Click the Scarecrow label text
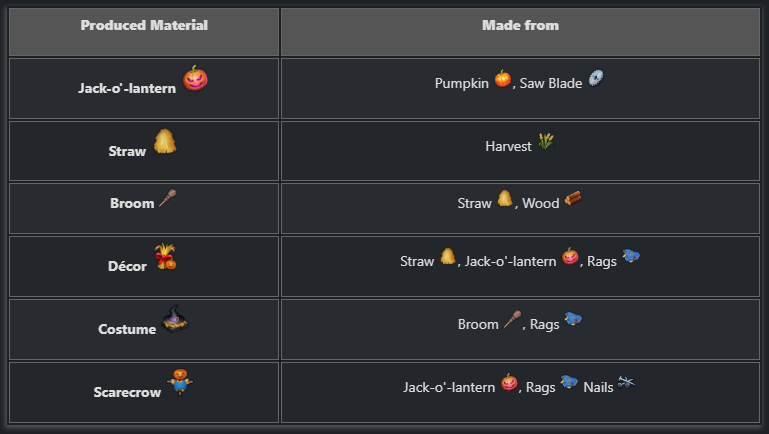769x434 pixels. coord(127,393)
